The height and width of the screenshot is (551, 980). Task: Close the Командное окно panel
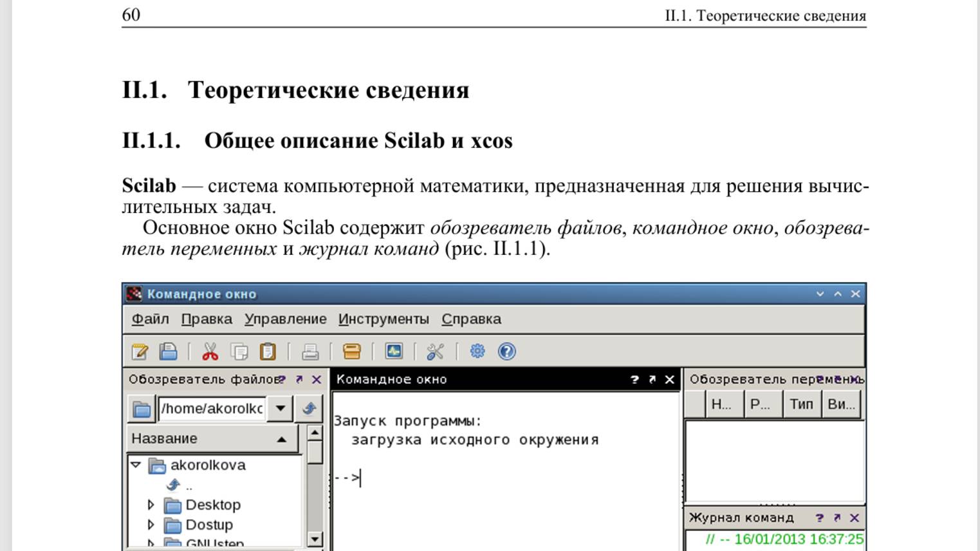pos(670,380)
